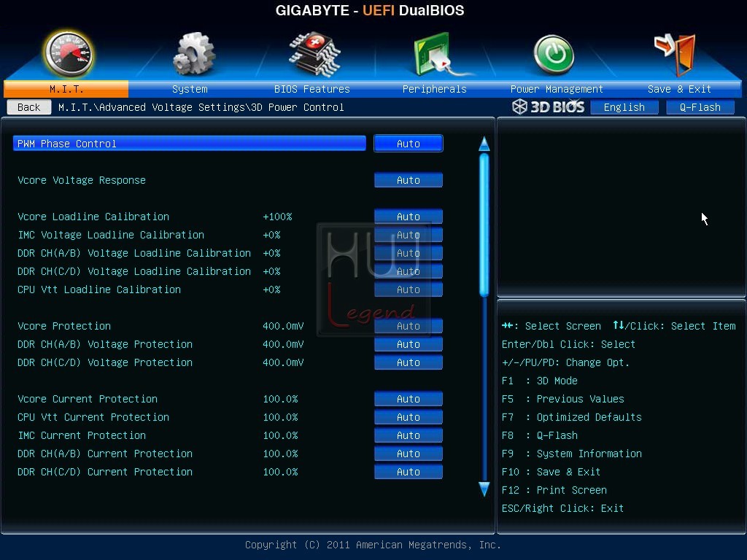The image size is (747, 560).
Task: Click the settings list scrollbar thumb
Action: 484,225
